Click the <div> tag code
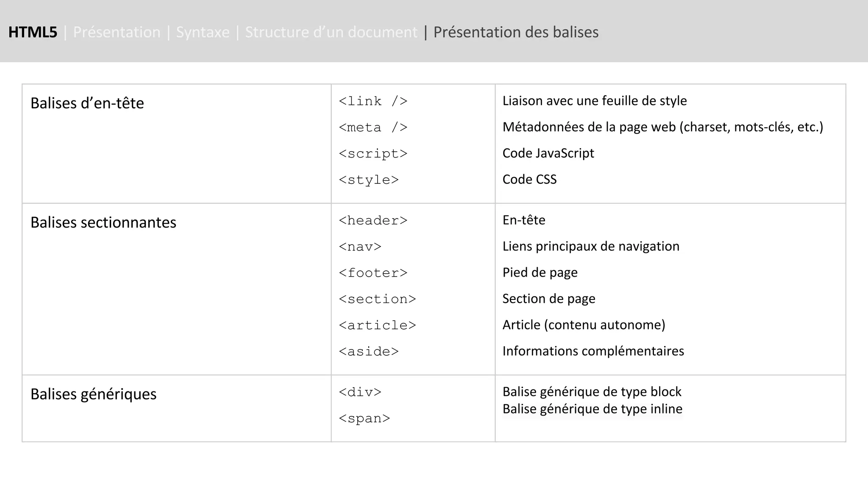 pyautogui.click(x=360, y=393)
